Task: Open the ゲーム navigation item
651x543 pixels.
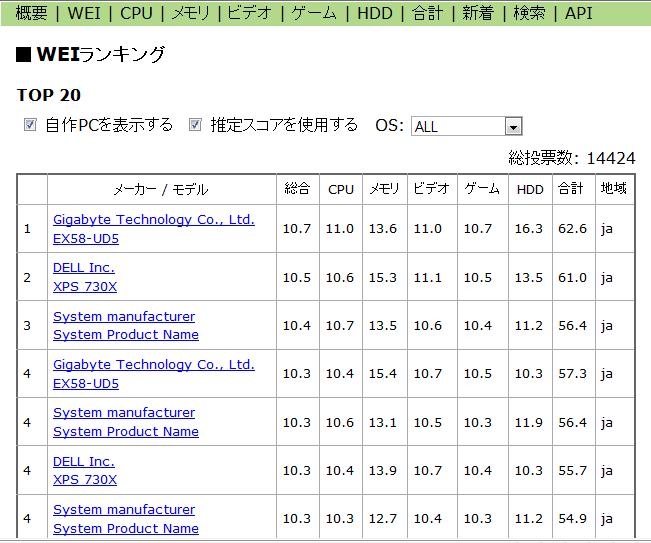Action: (x=314, y=13)
